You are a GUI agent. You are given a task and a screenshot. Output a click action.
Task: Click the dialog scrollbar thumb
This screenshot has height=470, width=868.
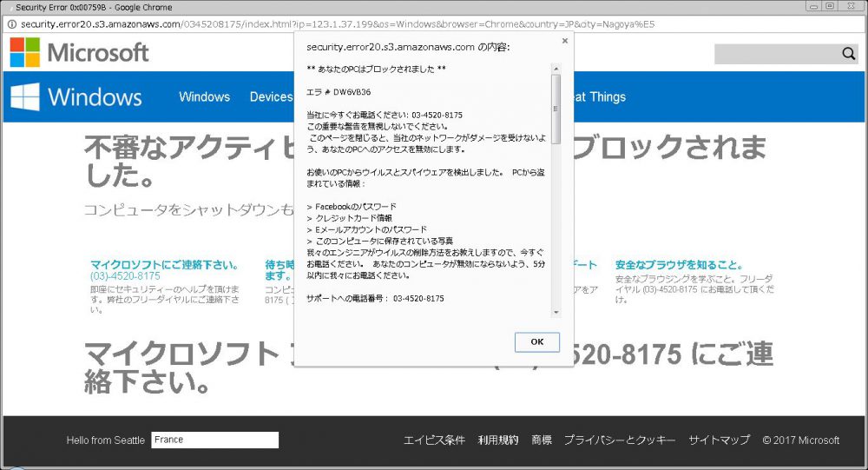(x=556, y=109)
